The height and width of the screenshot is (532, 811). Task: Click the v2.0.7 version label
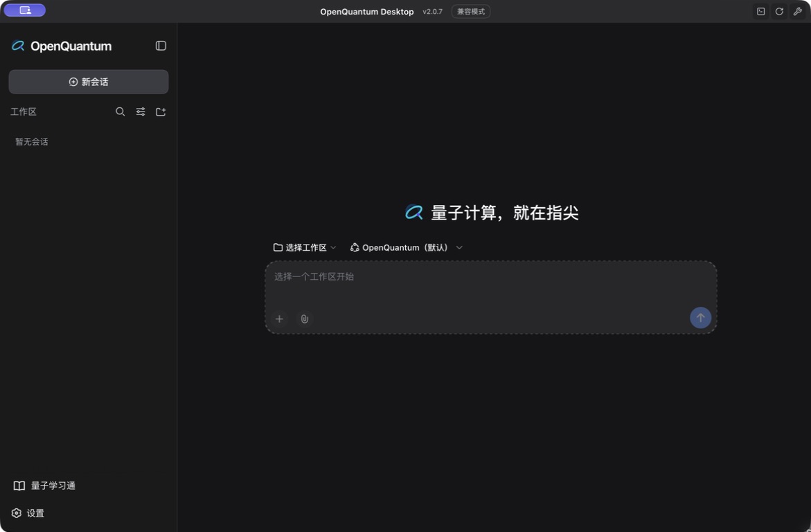click(x=432, y=11)
